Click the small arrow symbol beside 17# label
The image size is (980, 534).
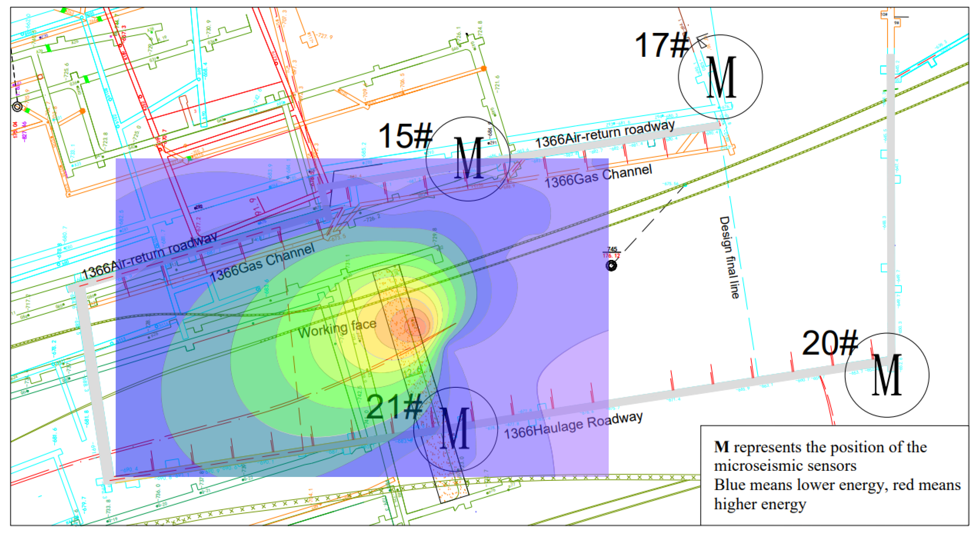click(x=702, y=41)
